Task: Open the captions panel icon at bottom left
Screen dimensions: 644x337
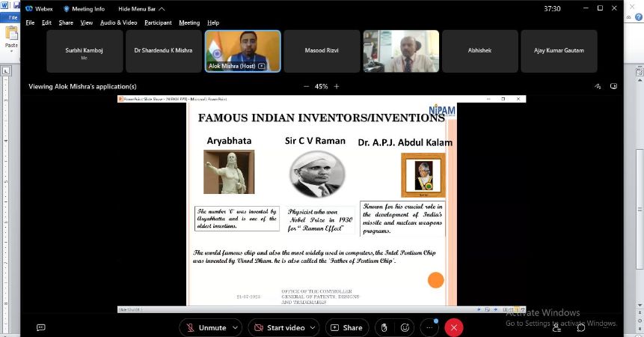Action: [41, 327]
